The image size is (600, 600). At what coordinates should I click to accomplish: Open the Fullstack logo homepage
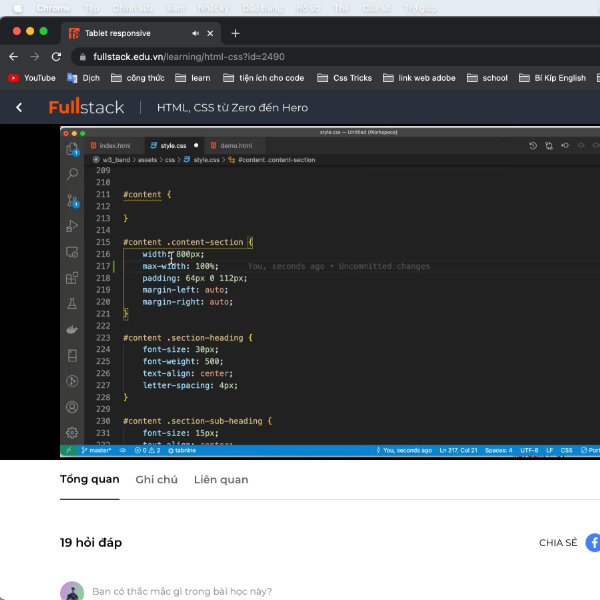(86, 107)
